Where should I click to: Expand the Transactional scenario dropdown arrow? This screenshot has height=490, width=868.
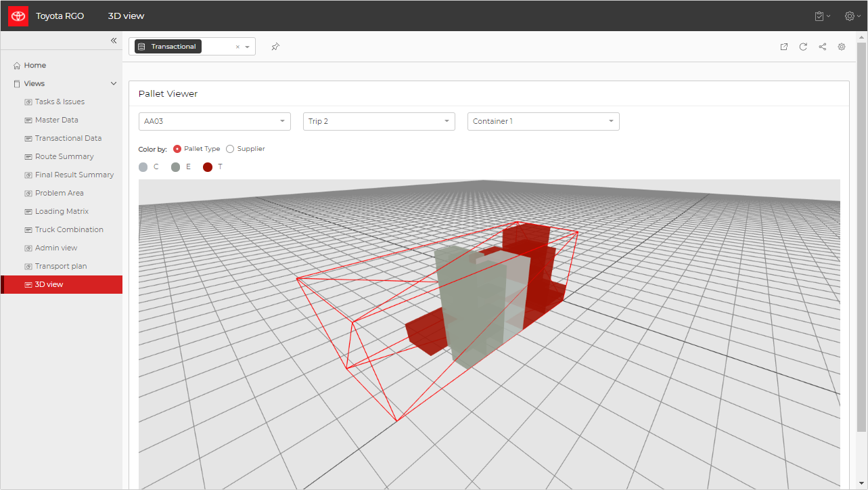tap(248, 47)
